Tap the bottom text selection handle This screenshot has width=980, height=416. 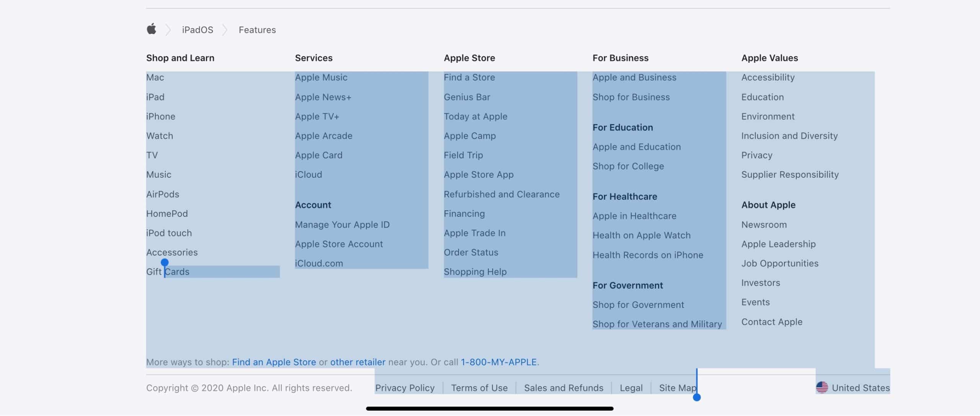point(697,398)
